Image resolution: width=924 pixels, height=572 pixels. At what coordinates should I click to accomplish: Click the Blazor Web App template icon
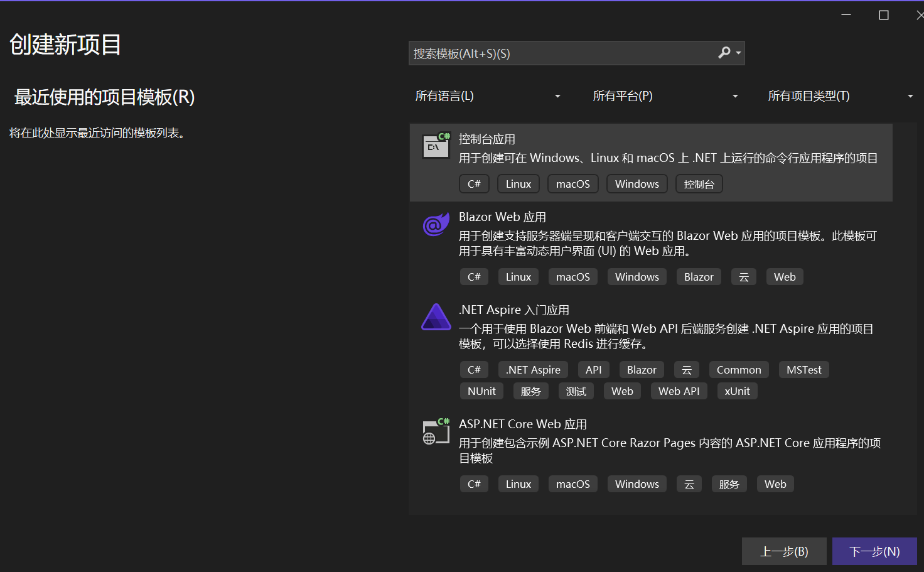436,224
